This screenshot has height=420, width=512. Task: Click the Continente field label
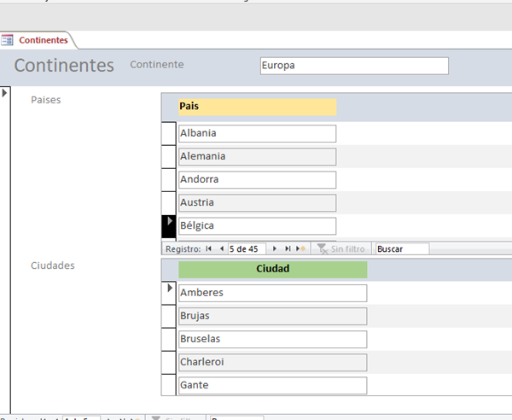(157, 65)
